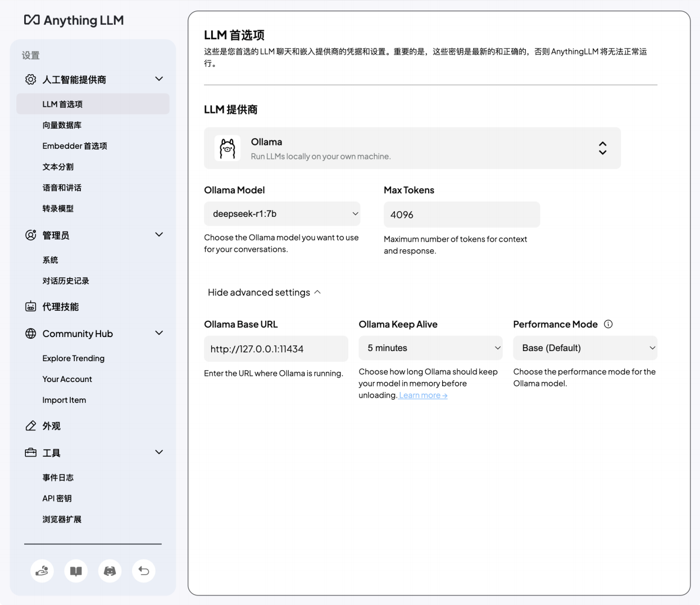Open 代理技能 settings
Image resolution: width=700 pixels, height=605 pixels.
61,307
